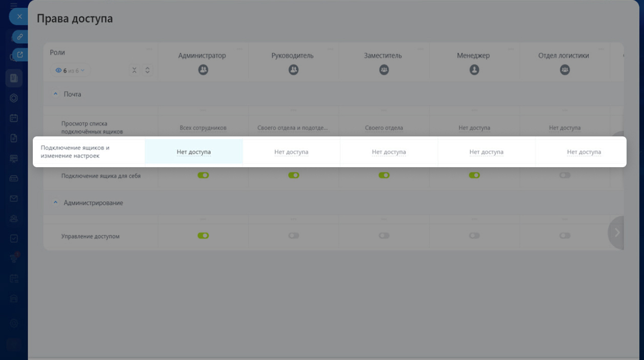Expand all sections icon in Роли header
Screen dimensions: 644x360
[147, 70]
